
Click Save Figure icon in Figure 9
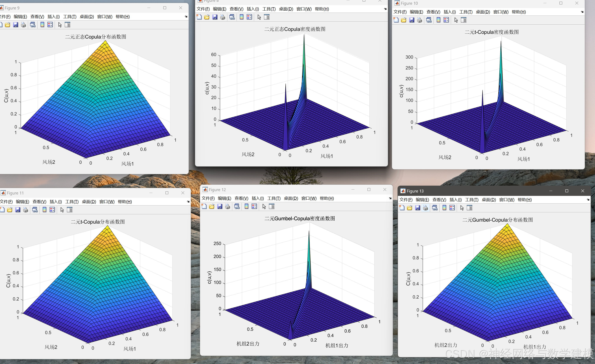16,25
